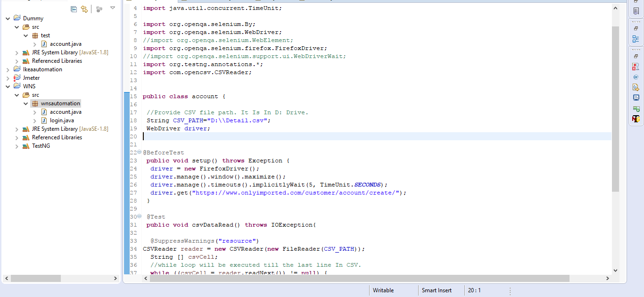Collapse the src folder under WNS
Image resolution: width=644 pixels, height=297 pixels.
point(17,95)
